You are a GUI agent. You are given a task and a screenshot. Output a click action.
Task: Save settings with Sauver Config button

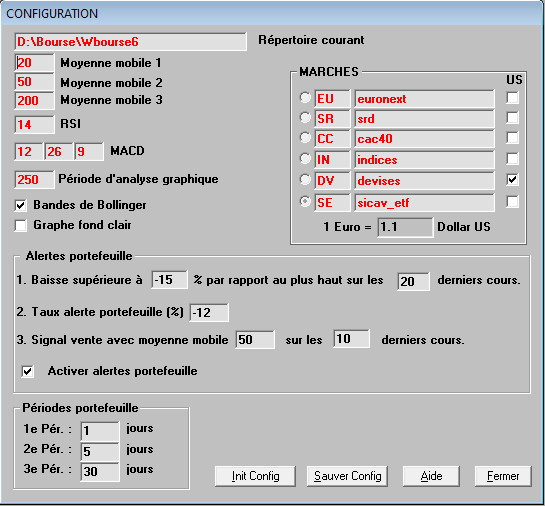pyautogui.click(x=347, y=476)
